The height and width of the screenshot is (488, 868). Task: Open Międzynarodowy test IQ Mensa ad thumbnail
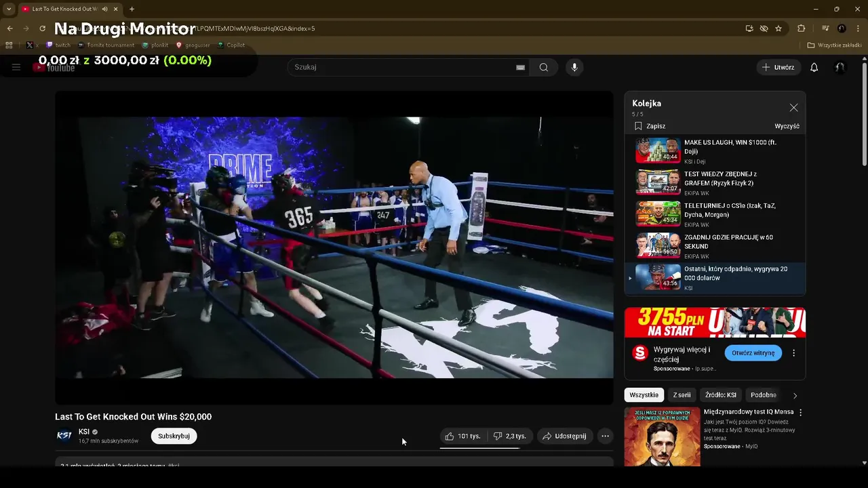(x=662, y=436)
